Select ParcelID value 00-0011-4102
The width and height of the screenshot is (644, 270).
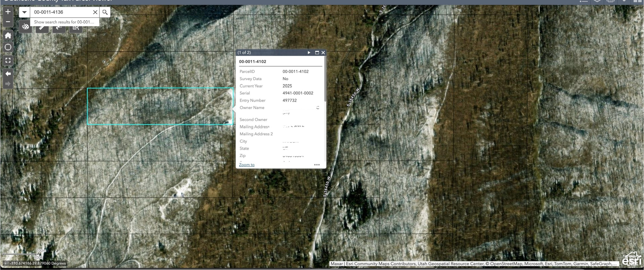tap(296, 72)
